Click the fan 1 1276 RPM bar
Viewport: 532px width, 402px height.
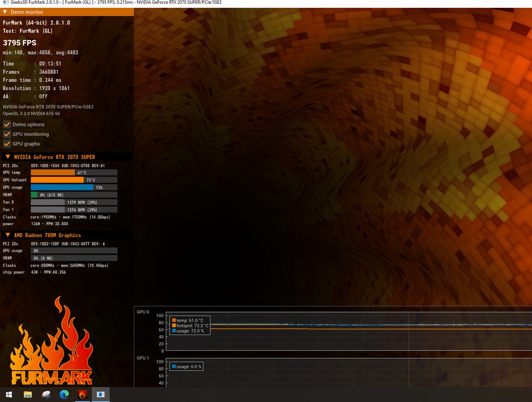click(x=74, y=210)
